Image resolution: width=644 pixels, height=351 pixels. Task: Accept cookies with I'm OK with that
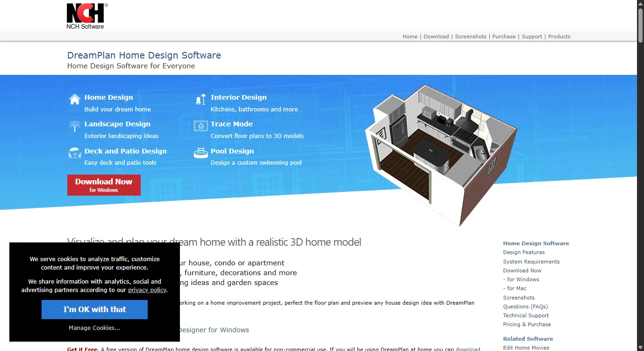tap(94, 309)
